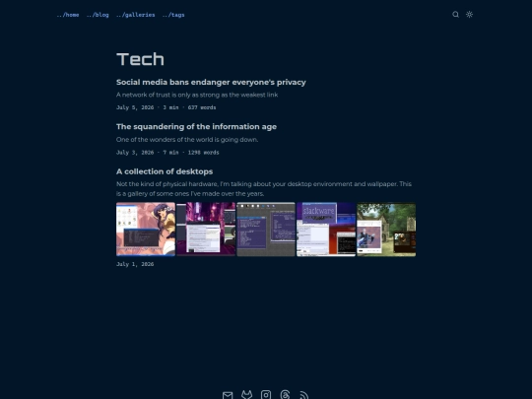532x399 pixels.
Task: Open the RSS feed icon in footer
Action: pyautogui.click(x=304, y=395)
